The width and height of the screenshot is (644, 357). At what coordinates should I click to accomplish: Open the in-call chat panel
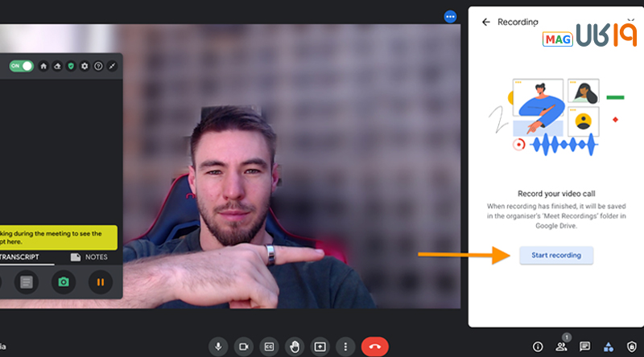(x=585, y=347)
